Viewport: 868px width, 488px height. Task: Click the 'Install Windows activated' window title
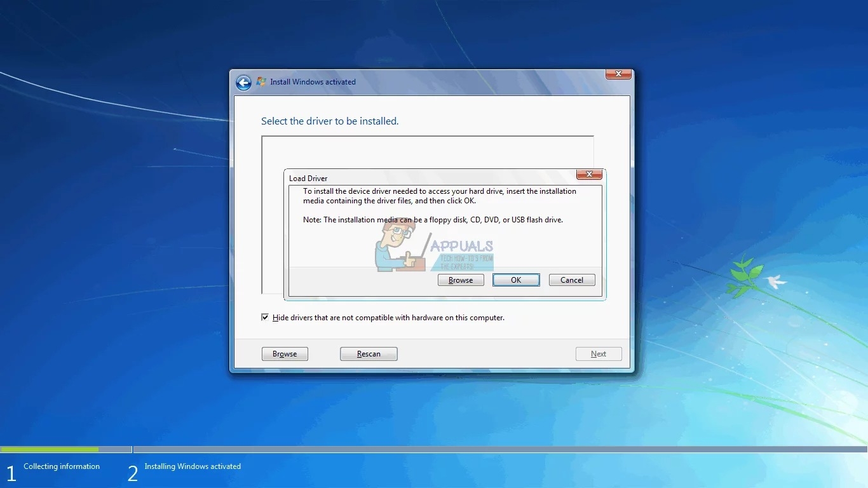click(x=313, y=82)
